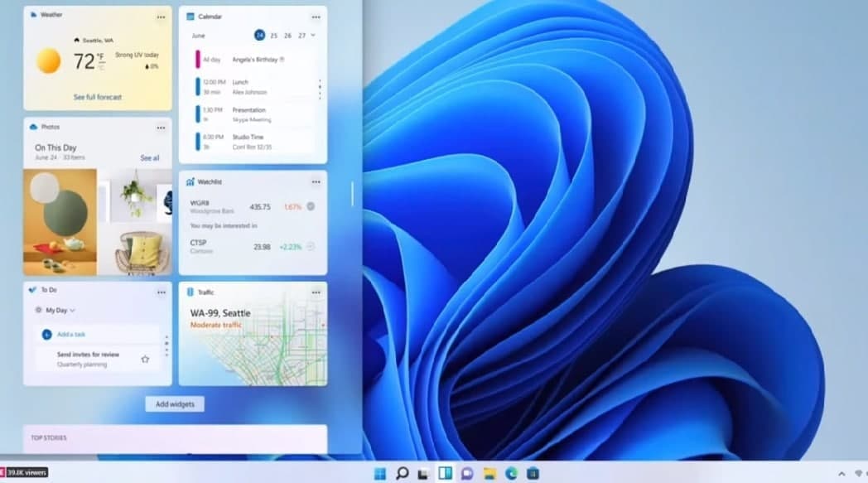
Task: Click the Add a task field
Action: 99,335
